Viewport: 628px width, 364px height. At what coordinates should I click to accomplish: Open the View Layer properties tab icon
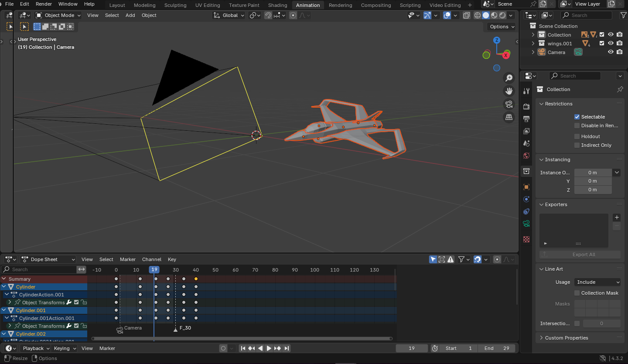[526, 131]
